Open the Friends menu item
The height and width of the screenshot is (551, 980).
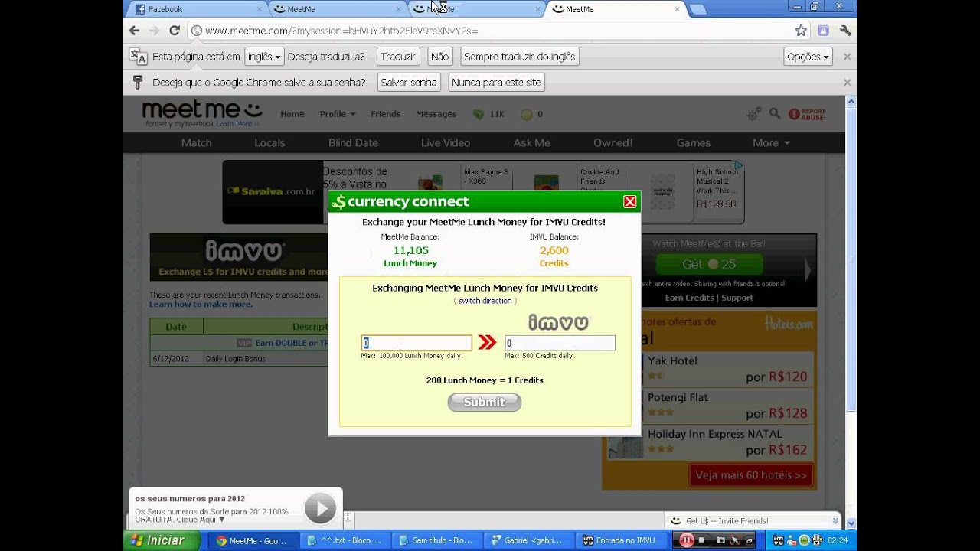click(385, 114)
